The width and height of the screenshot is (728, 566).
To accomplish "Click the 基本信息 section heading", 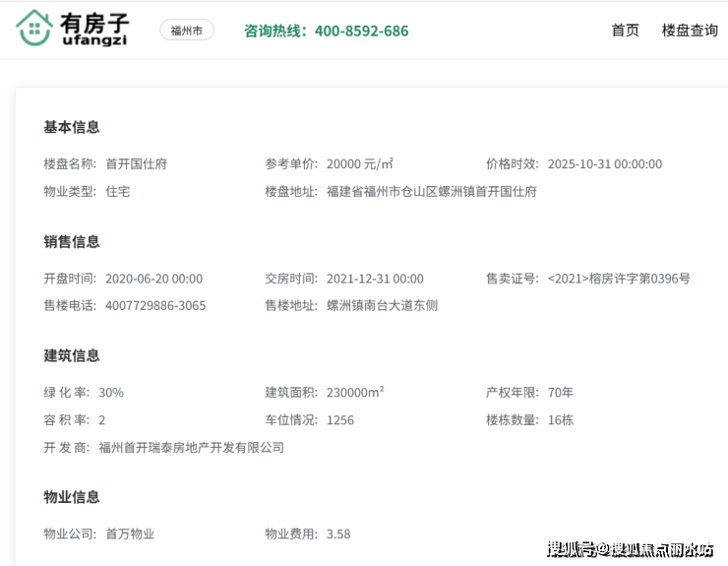I will coord(72,127).
